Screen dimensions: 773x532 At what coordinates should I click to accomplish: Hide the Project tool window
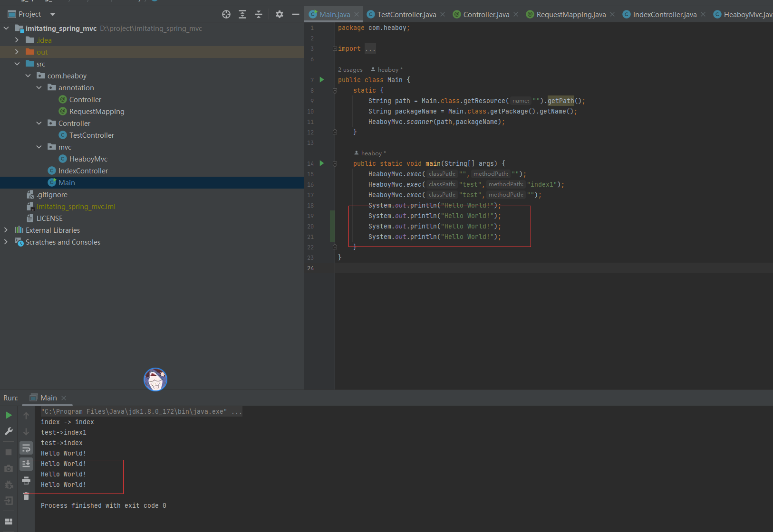coord(295,14)
